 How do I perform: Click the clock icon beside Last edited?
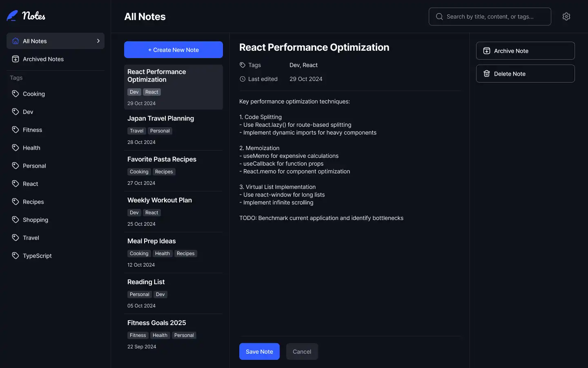pyautogui.click(x=243, y=79)
